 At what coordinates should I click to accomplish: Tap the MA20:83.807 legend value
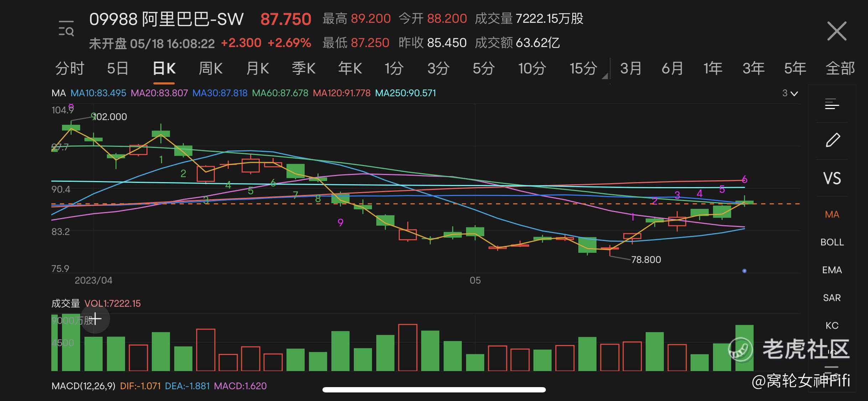[159, 93]
